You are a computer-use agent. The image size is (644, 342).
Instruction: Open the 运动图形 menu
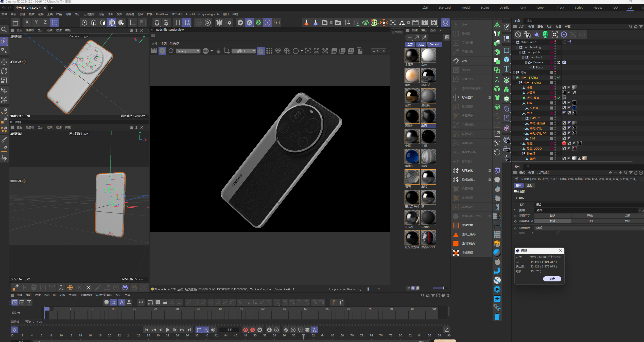[x=89, y=14]
